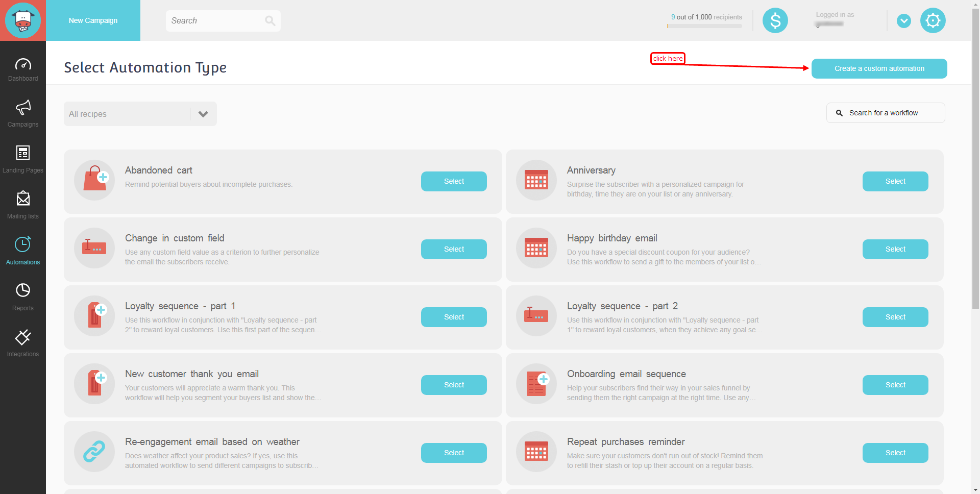980x494 pixels.
Task: Open the settings gear icon
Action: (933, 21)
